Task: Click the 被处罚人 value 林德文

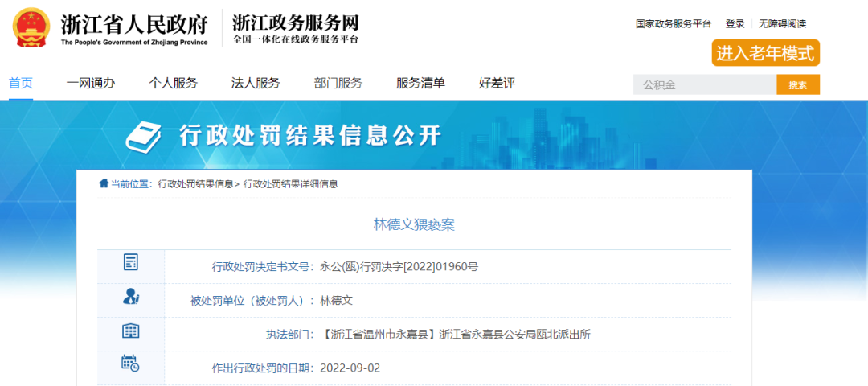Action: [x=336, y=301]
